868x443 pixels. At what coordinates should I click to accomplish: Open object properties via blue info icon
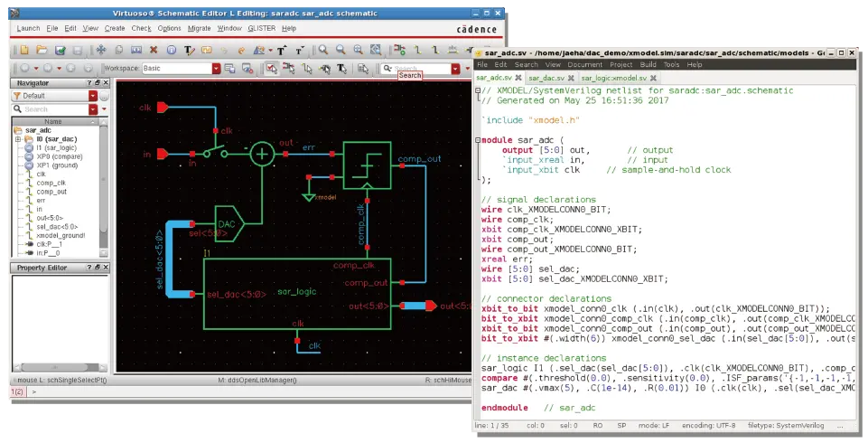pyautogui.click(x=172, y=51)
